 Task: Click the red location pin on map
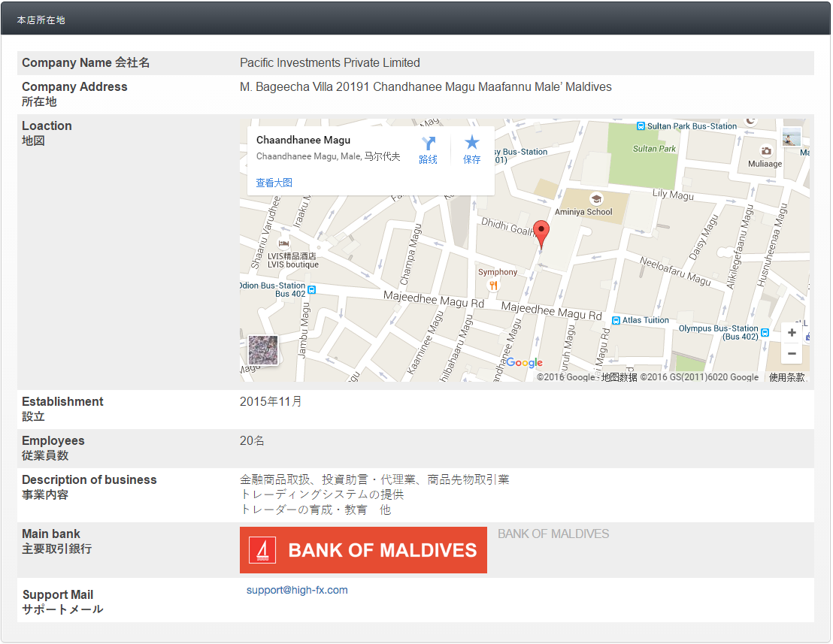tap(541, 233)
